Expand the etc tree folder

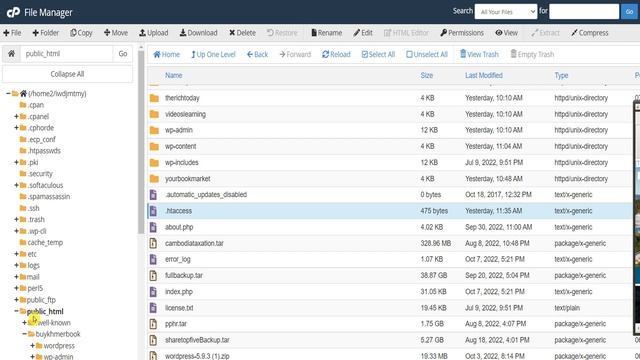coord(16,254)
